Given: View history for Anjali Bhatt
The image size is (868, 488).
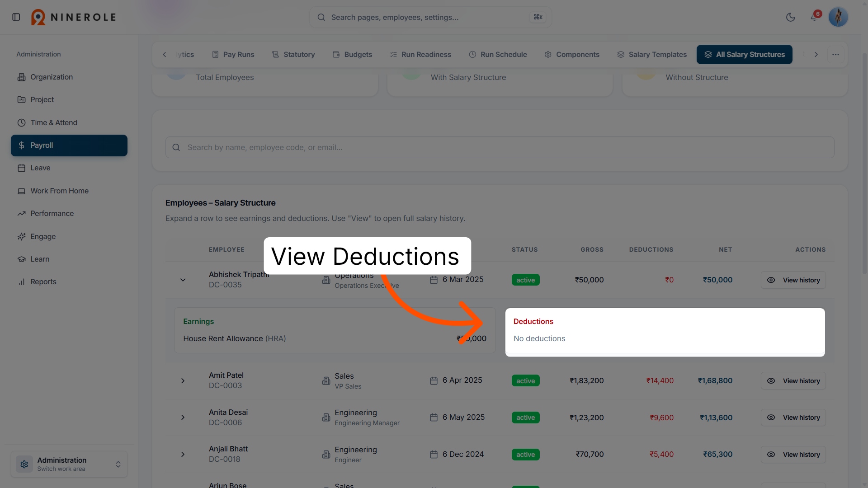Looking at the screenshot, I should click(793, 455).
